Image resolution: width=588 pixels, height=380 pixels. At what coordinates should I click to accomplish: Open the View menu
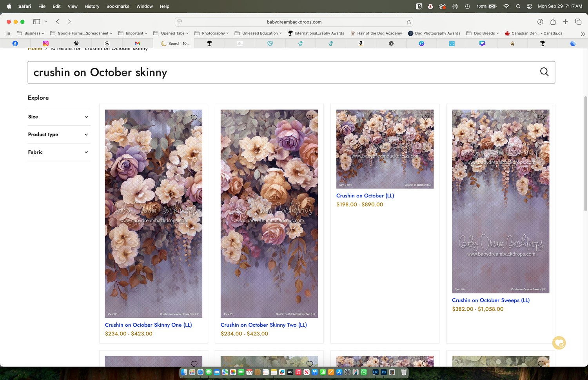click(x=73, y=6)
